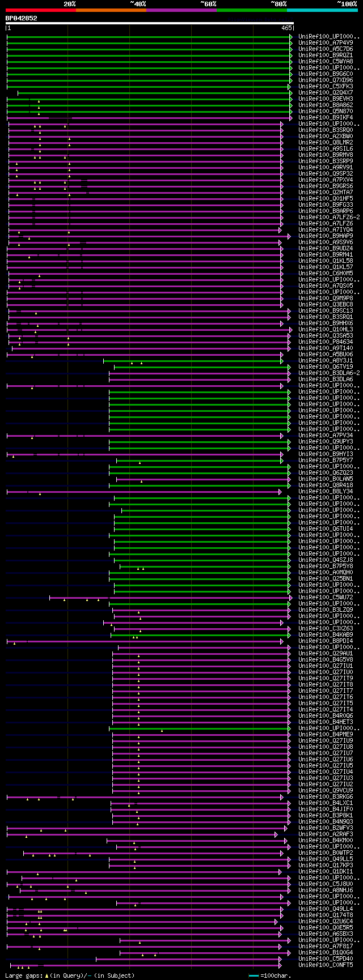Click the red 20% identity legend segment

click(41, 10)
